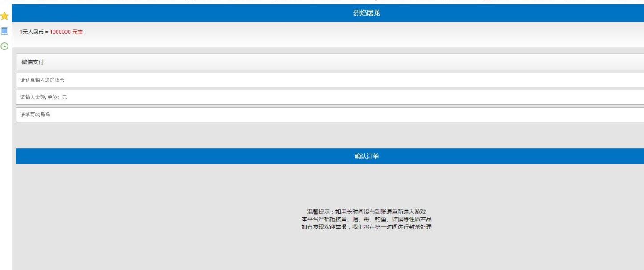Click the right end of 微信支付 selector

[632, 62]
